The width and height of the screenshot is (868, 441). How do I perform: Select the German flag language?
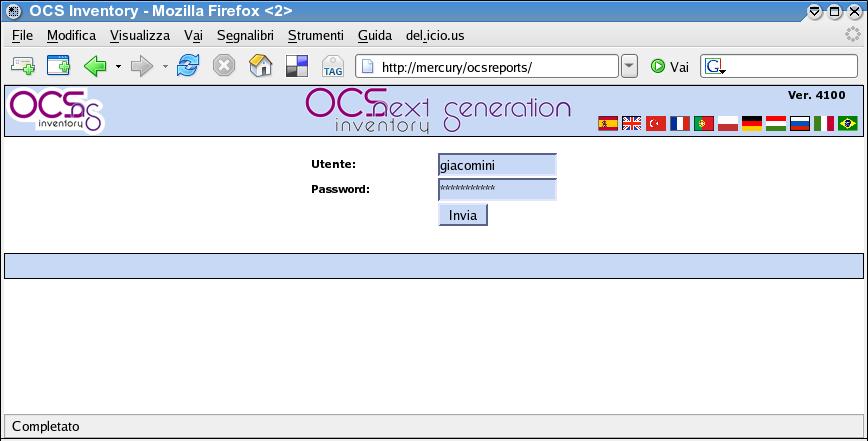coord(752,124)
